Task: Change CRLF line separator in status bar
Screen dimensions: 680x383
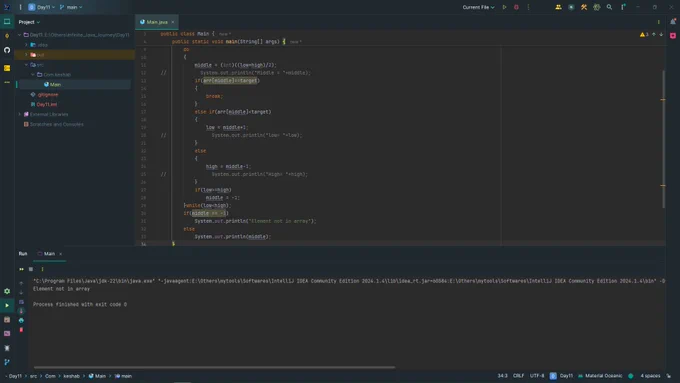Action: (x=518, y=376)
